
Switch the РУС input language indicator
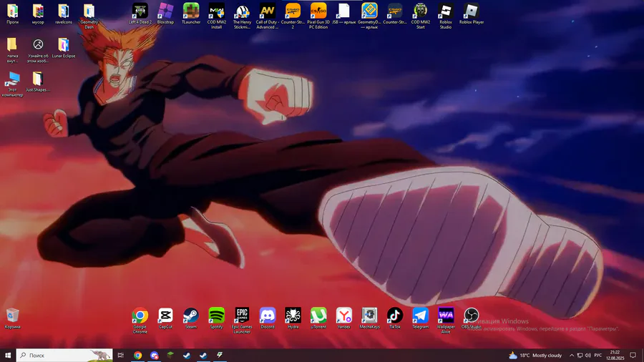598,356
